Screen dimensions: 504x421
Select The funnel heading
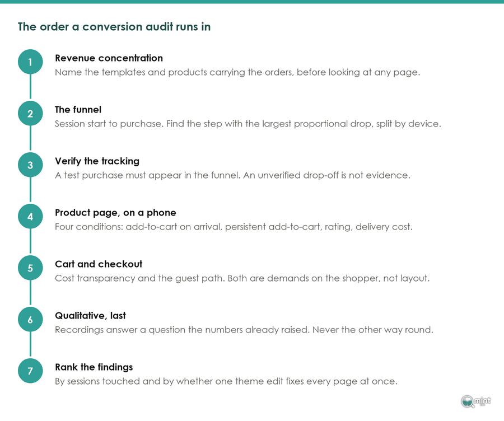click(78, 110)
